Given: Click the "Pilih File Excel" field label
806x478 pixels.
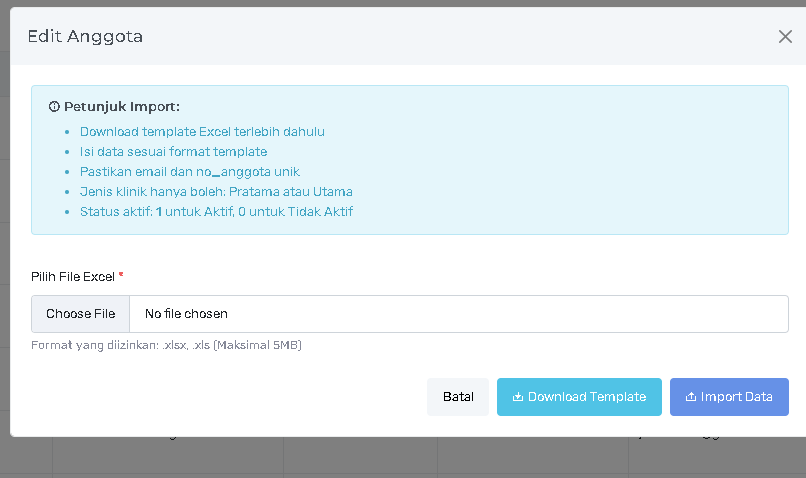Looking at the screenshot, I should pyautogui.click(x=72, y=276).
